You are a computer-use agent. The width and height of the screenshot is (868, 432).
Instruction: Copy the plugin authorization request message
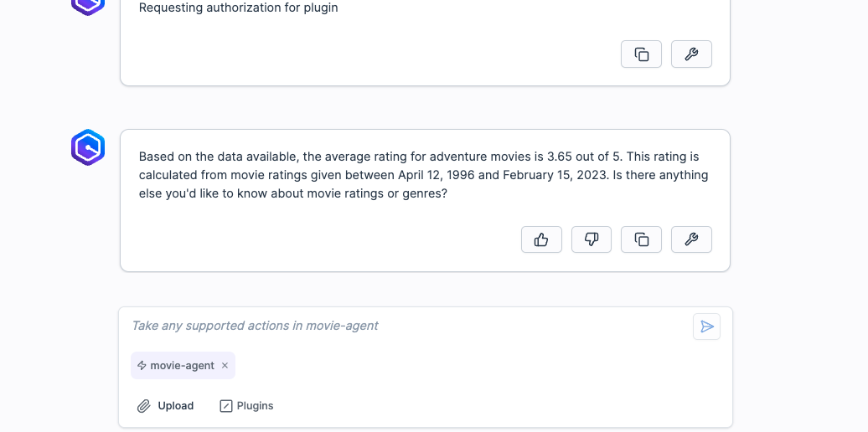point(642,54)
